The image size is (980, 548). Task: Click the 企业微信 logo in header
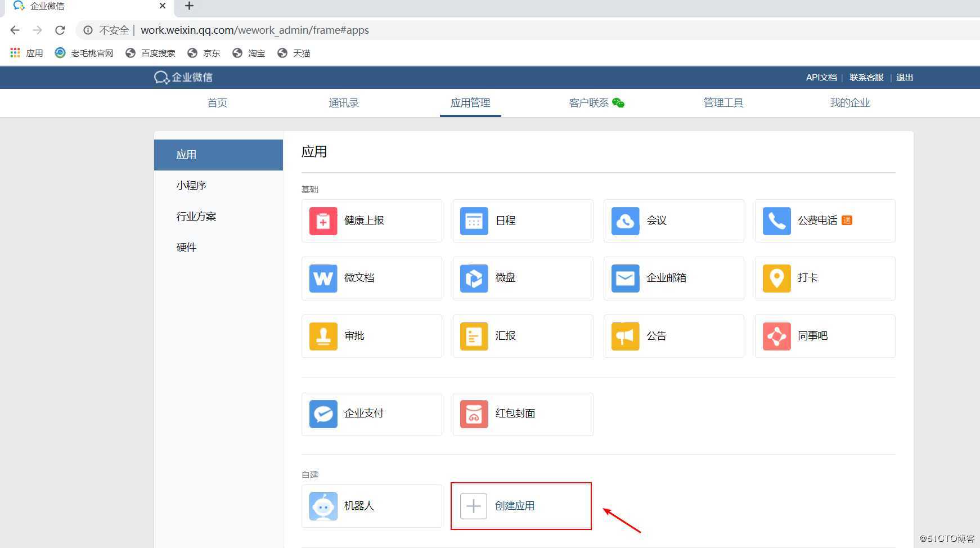(x=183, y=78)
